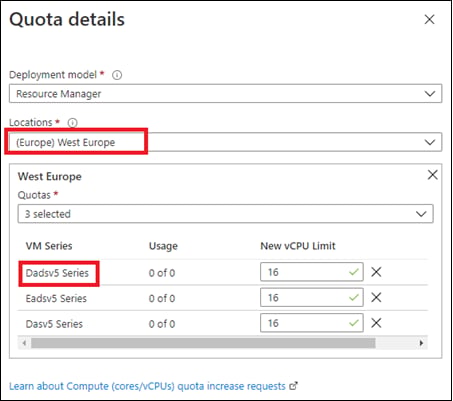Click the horizontal scrollbar right arrow
This screenshot has width=453, height=401.
pyautogui.click(x=421, y=343)
